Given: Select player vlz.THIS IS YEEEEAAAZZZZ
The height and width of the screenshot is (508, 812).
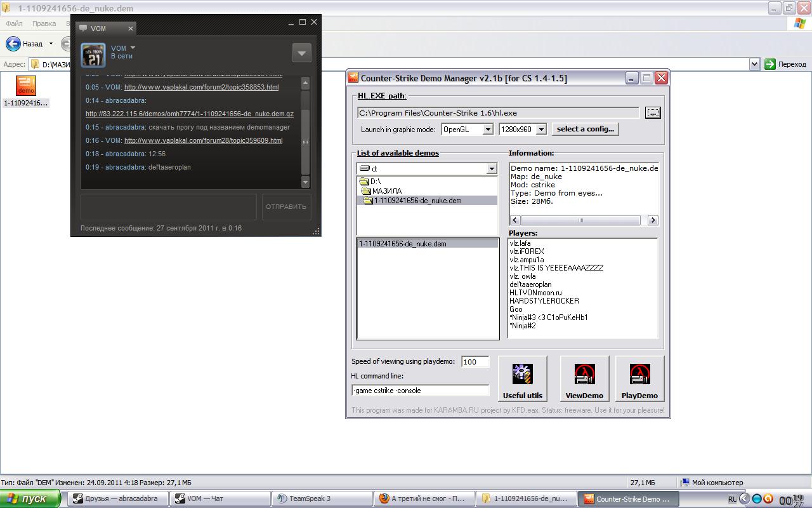Looking at the screenshot, I should click(x=556, y=268).
